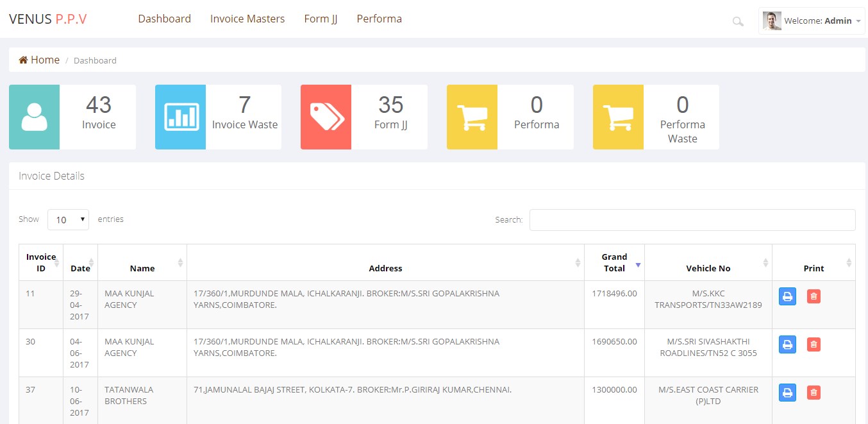This screenshot has height=424, width=868.
Task: Print the Tatanwala Brothers invoice 37
Action: click(x=787, y=393)
